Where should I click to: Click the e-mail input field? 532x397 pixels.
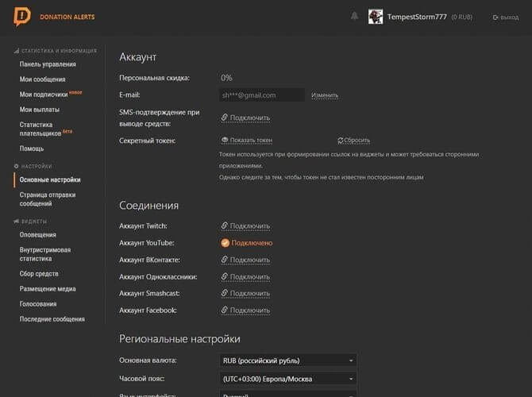261,95
